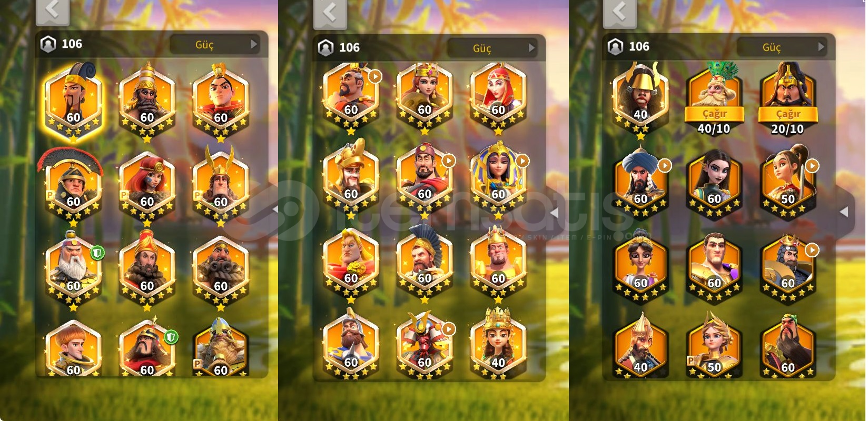Tap the green shield badge on the white-bearded commander
Image resolution: width=868 pixels, height=421 pixels.
point(97,253)
